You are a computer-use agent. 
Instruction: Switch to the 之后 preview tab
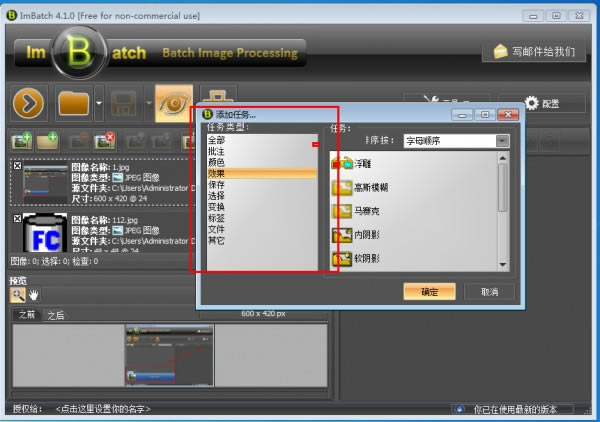pyautogui.click(x=55, y=314)
